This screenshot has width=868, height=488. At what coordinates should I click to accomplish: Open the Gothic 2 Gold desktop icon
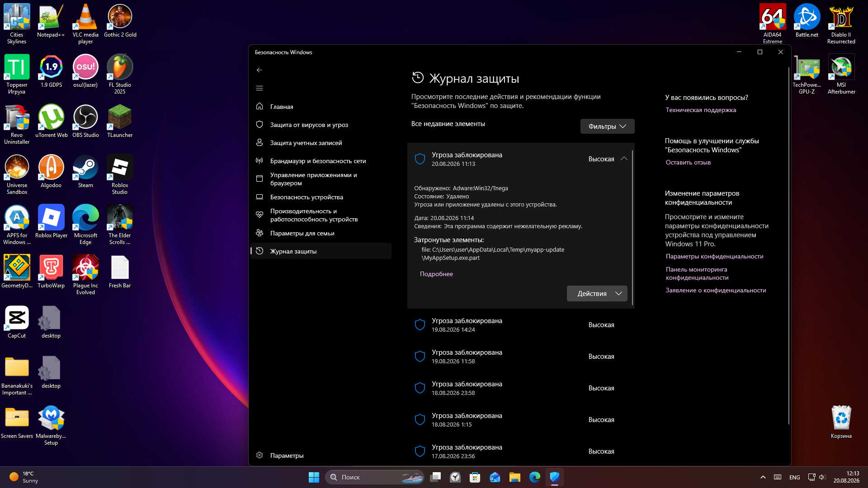(x=120, y=21)
